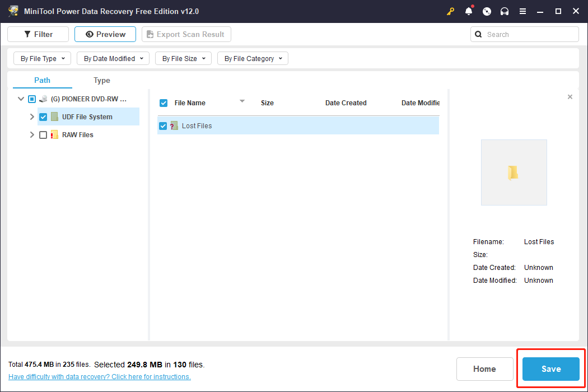Click the key register icon in title bar
Screen dimensions: 588x392
point(450,11)
